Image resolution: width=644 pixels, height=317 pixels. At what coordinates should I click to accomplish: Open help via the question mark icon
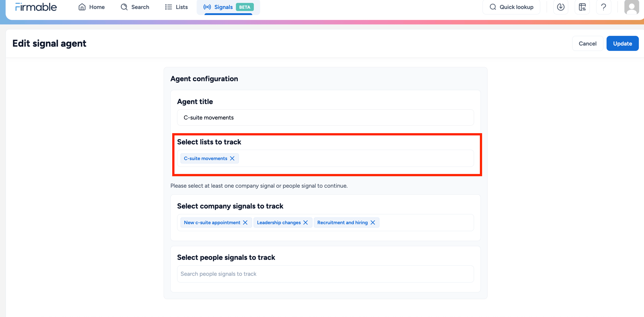click(603, 7)
